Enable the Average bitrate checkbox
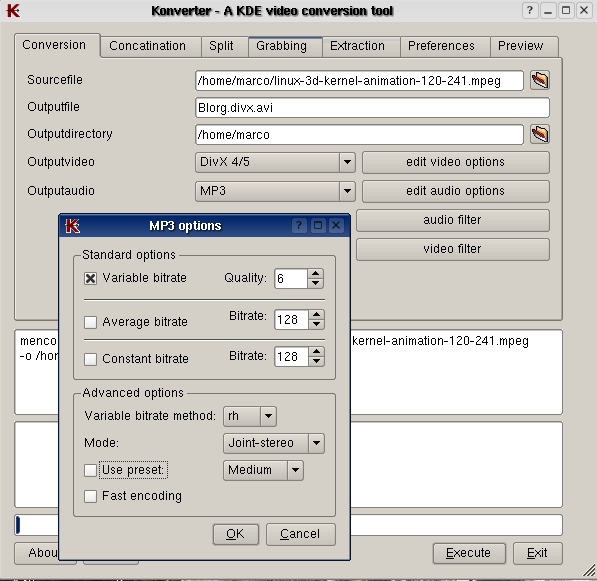597x581 pixels. coord(90,322)
